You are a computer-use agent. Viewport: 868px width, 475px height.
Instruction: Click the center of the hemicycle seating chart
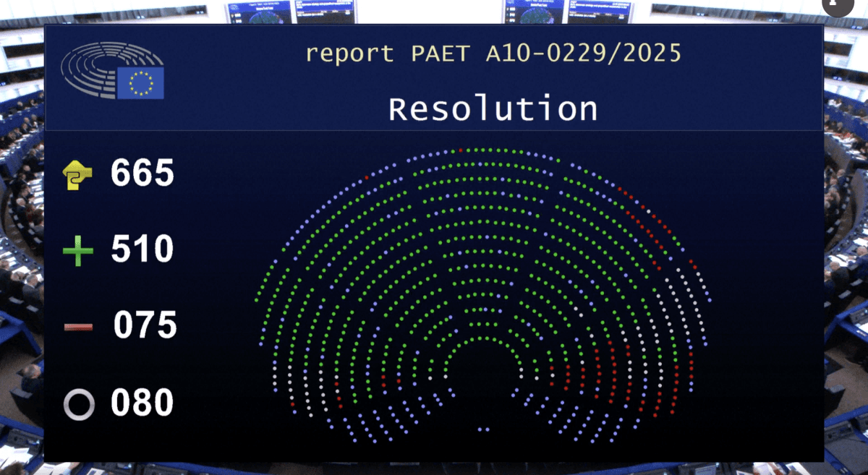(x=483, y=289)
